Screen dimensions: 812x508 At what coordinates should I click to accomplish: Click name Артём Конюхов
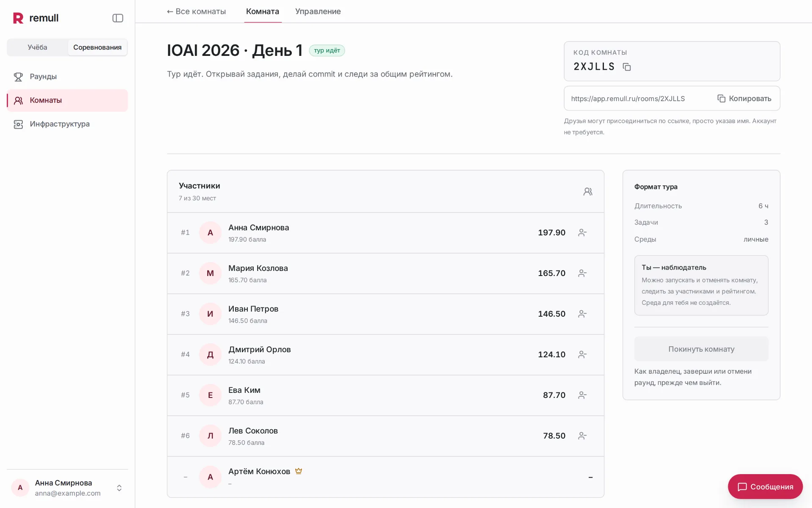click(x=259, y=472)
